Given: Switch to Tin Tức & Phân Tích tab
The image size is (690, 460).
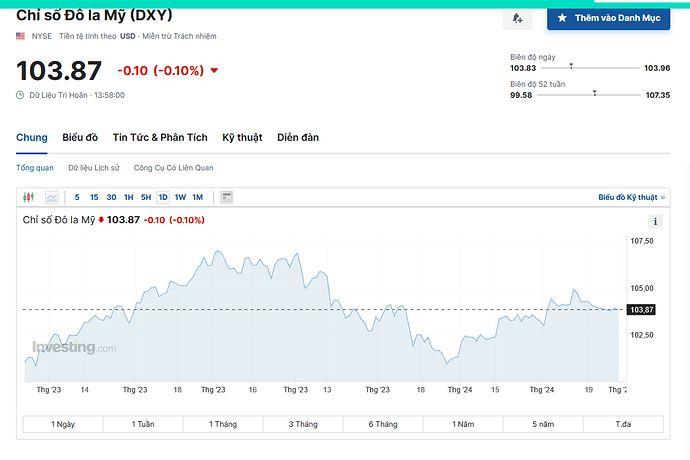Looking at the screenshot, I should [x=160, y=137].
